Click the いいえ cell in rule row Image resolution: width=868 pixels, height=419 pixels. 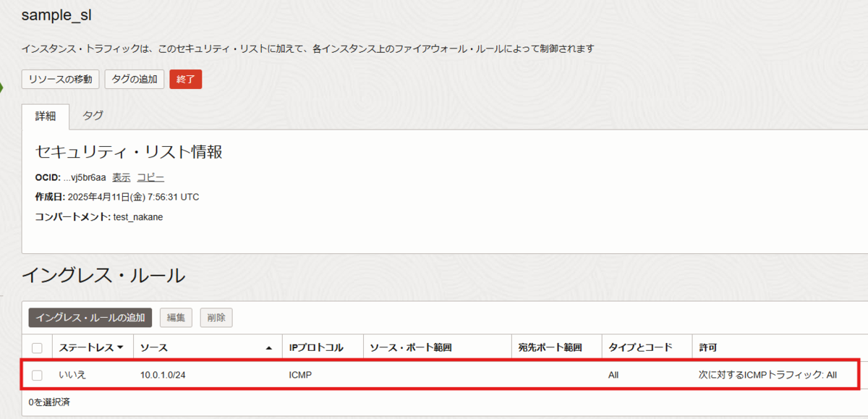coord(73,375)
